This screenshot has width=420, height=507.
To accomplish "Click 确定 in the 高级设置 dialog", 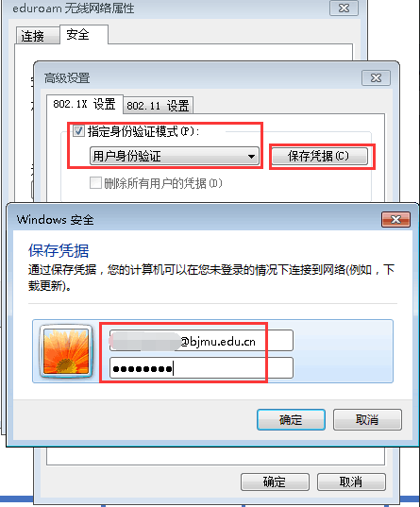I will click(x=275, y=482).
